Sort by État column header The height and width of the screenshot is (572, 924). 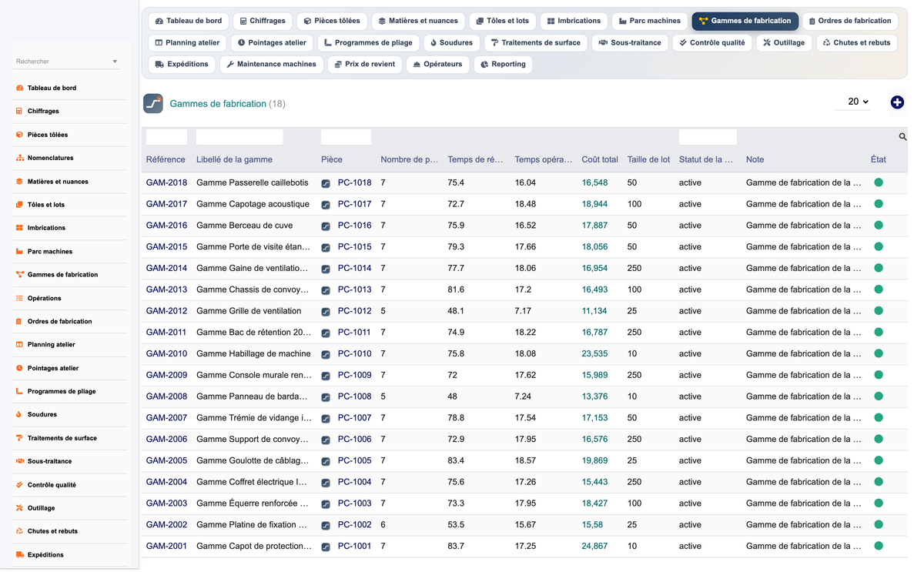[x=879, y=160]
